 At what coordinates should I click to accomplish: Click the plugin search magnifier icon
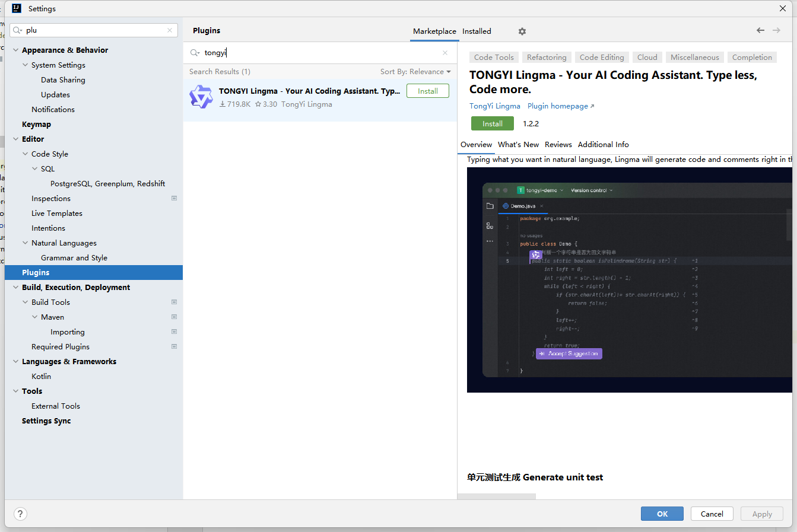click(x=195, y=53)
